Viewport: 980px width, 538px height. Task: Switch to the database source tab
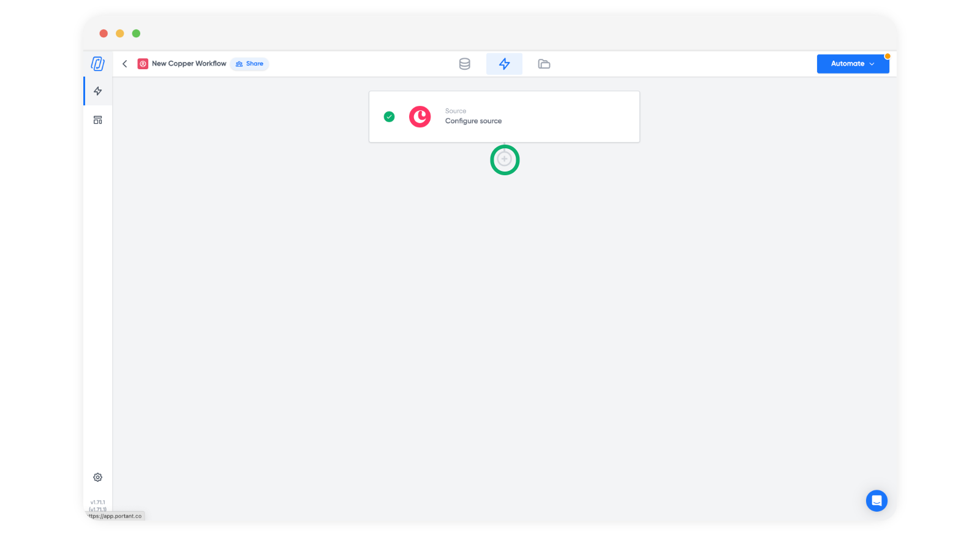465,64
